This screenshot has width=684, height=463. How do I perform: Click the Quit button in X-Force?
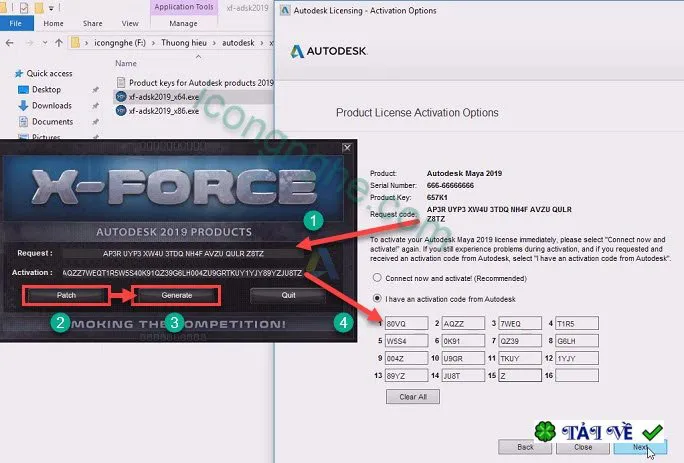point(288,295)
